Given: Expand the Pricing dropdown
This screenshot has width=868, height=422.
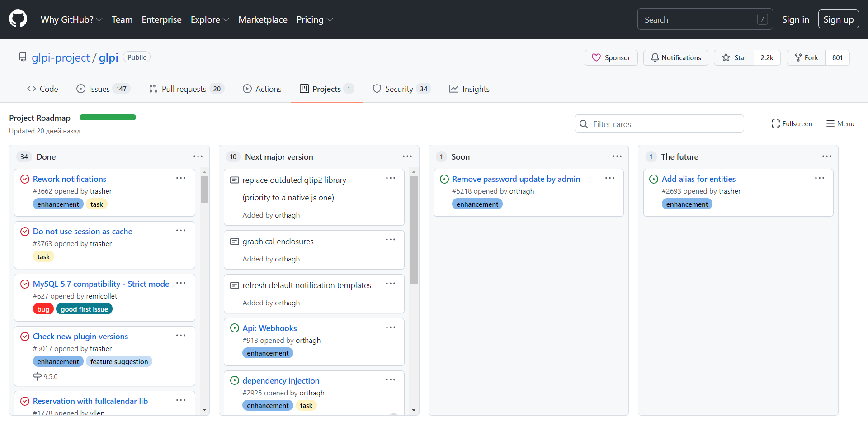Looking at the screenshot, I should (315, 19).
